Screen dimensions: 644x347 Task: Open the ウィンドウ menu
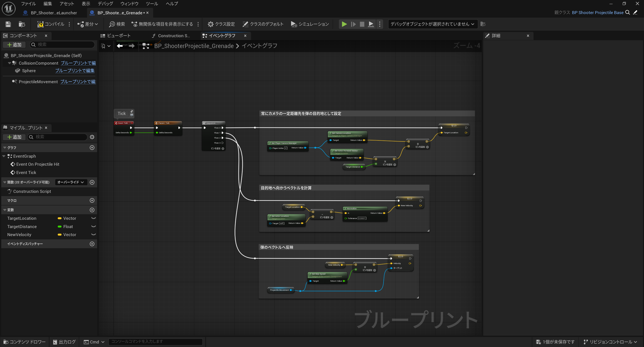click(129, 4)
